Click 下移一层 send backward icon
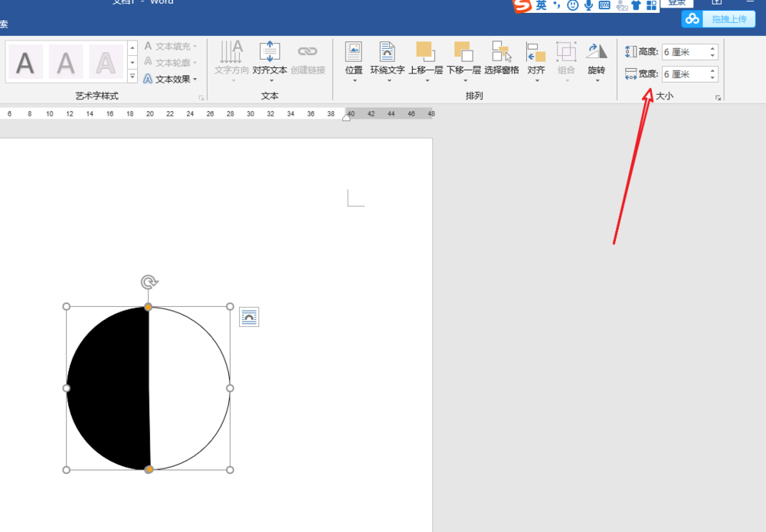The height and width of the screenshot is (532, 766). coord(463,60)
